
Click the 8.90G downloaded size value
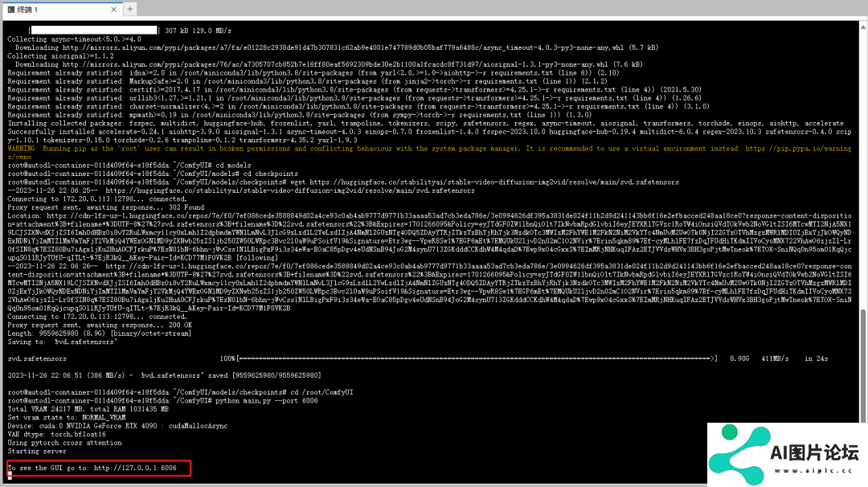739,358
